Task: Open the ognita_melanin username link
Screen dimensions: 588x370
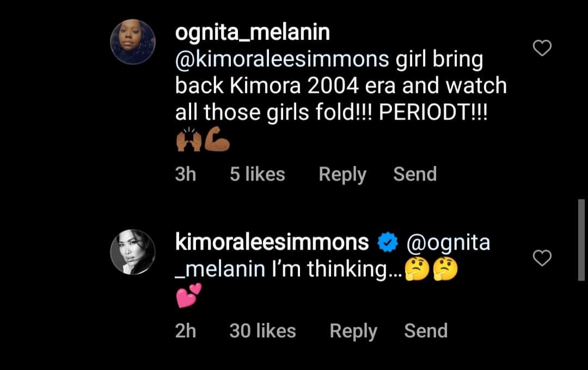Action: pyautogui.click(x=252, y=32)
